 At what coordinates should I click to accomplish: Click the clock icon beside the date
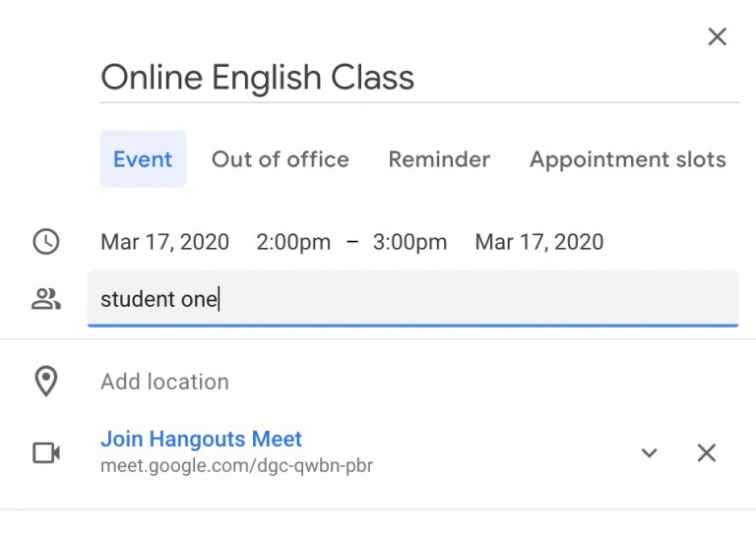coord(46,242)
